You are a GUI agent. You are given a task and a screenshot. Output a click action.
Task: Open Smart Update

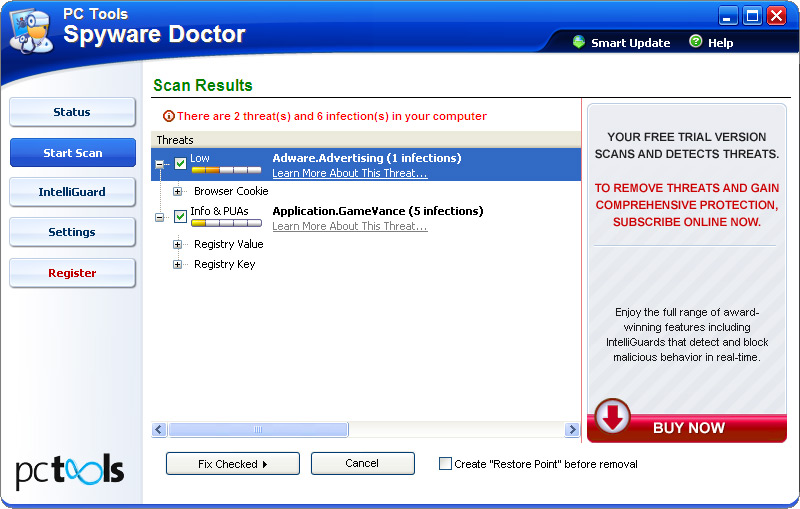pos(631,43)
